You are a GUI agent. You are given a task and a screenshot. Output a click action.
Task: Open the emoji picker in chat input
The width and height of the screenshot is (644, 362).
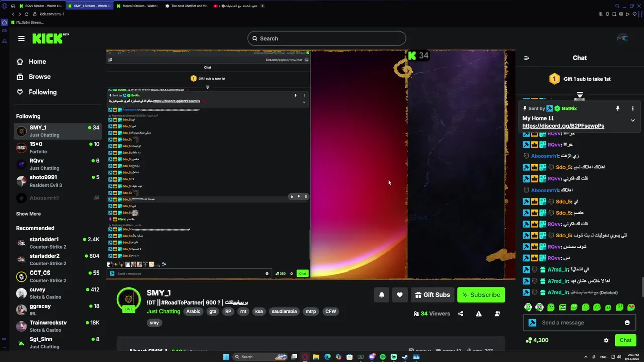tap(627, 323)
